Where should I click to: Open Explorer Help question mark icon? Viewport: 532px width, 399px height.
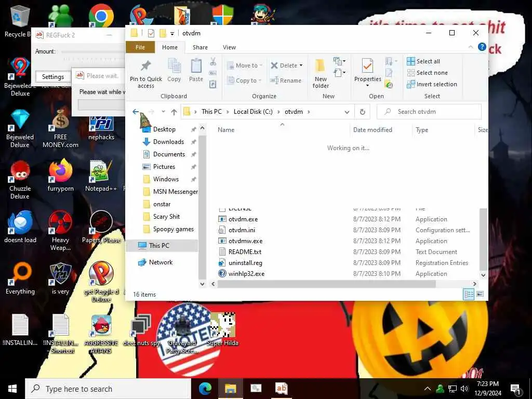click(x=482, y=47)
